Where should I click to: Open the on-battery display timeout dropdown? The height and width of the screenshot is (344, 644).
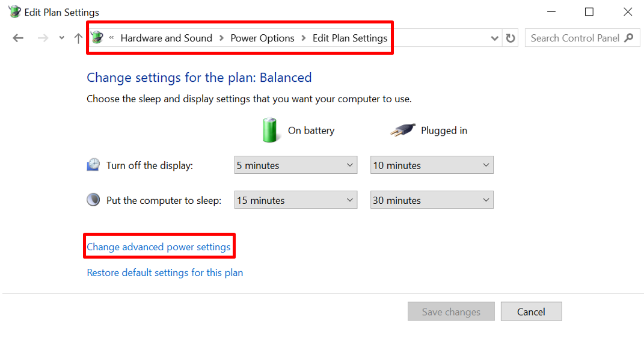coord(295,165)
